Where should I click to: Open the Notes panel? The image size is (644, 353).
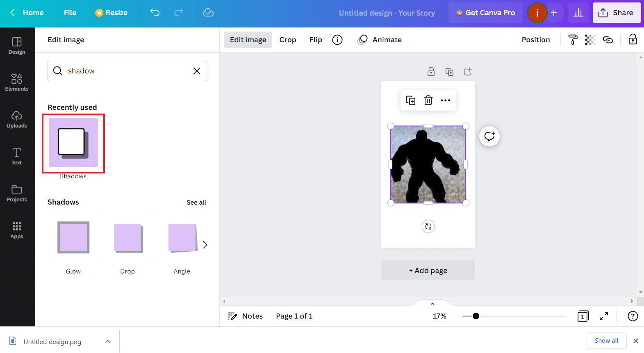[245, 316]
